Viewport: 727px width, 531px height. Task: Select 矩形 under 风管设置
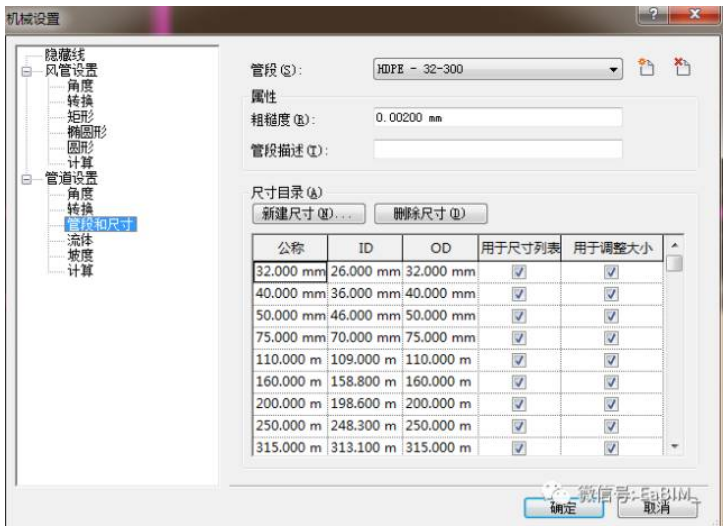click(80, 116)
